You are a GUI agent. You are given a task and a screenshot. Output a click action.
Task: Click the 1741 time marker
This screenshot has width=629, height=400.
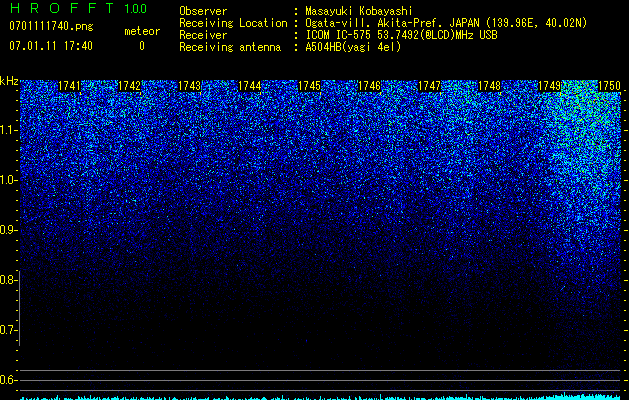(x=69, y=86)
